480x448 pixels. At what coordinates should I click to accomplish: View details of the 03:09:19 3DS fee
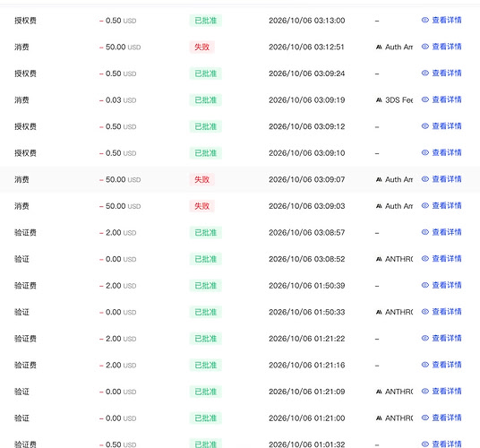(x=441, y=99)
